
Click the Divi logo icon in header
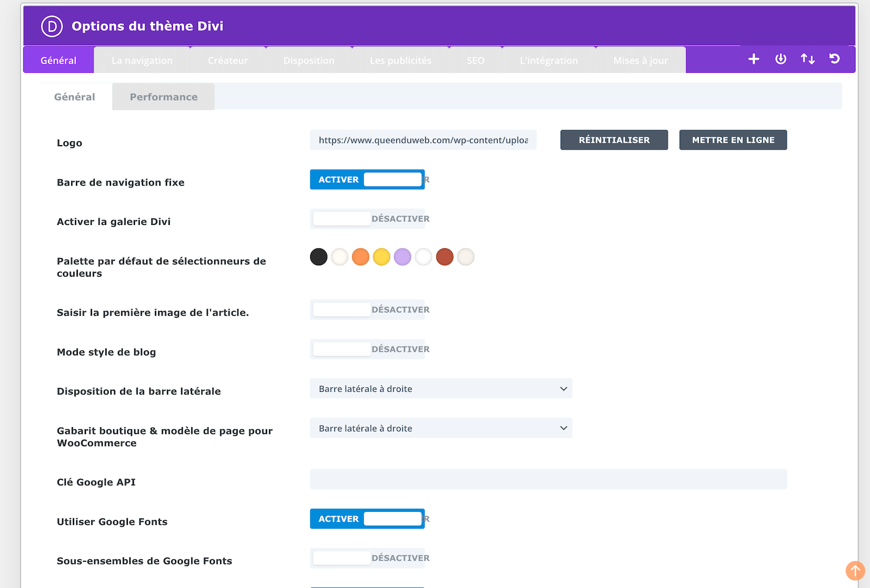52,26
